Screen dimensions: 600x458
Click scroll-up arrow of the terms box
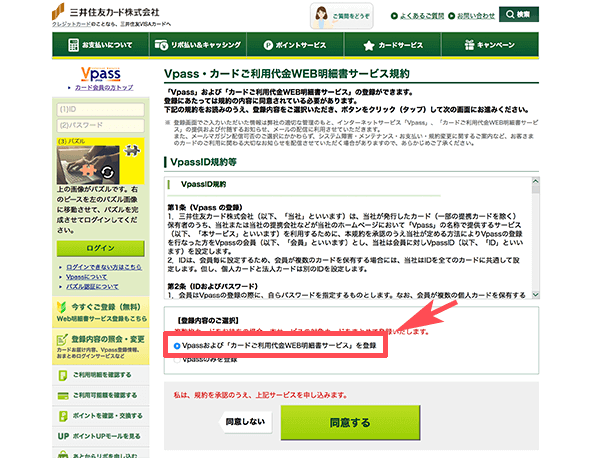tap(536, 181)
